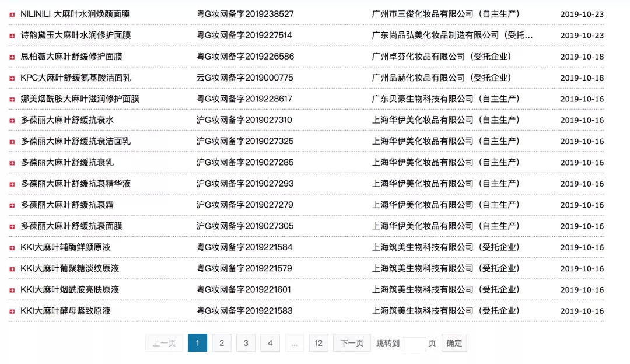The width and height of the screenshot is (630, 364).
Task: Select registration number 云G妆网备字2019000775
Action: pos(244,78)
